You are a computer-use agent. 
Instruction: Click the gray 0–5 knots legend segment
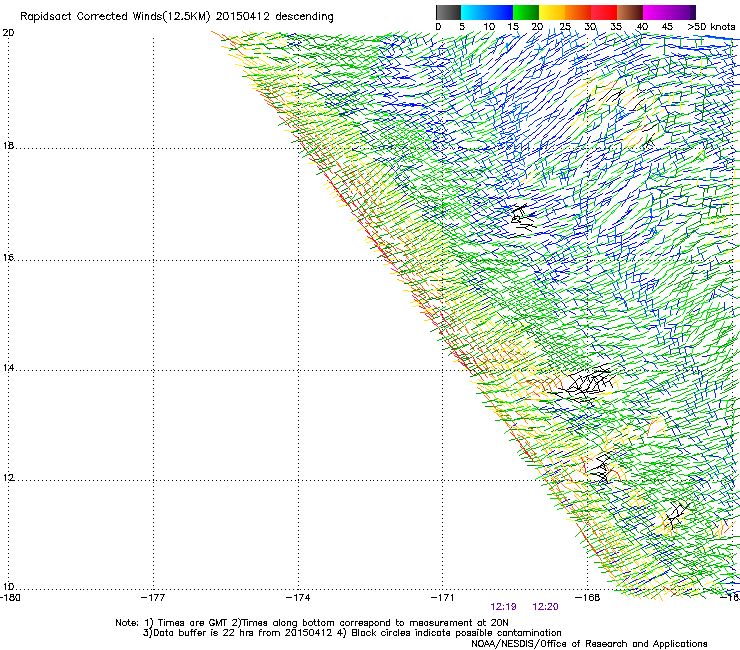click(448, 12)
